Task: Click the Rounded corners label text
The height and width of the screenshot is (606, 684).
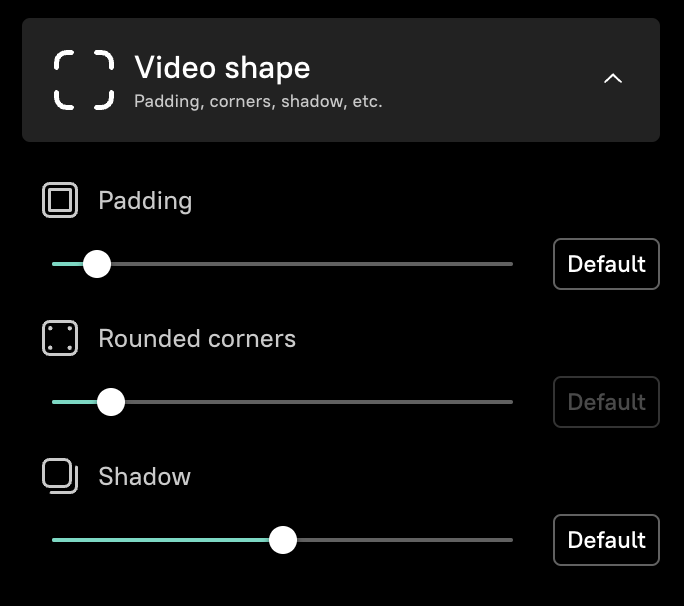Action: coord(197,339)
